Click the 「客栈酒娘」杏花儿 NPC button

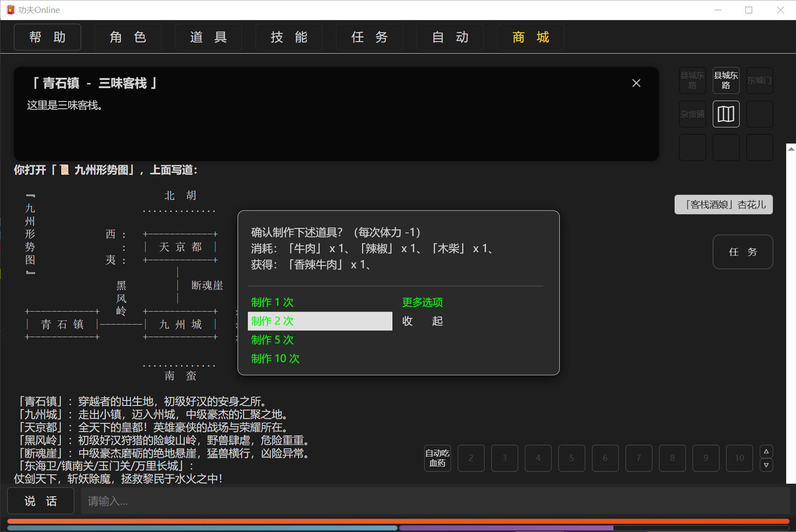(723, 204)
